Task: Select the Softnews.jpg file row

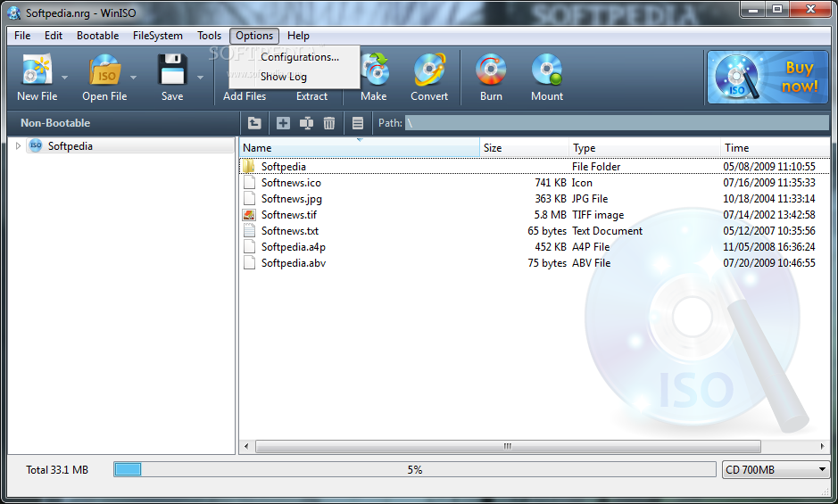Action: click(x=535, y=198)
